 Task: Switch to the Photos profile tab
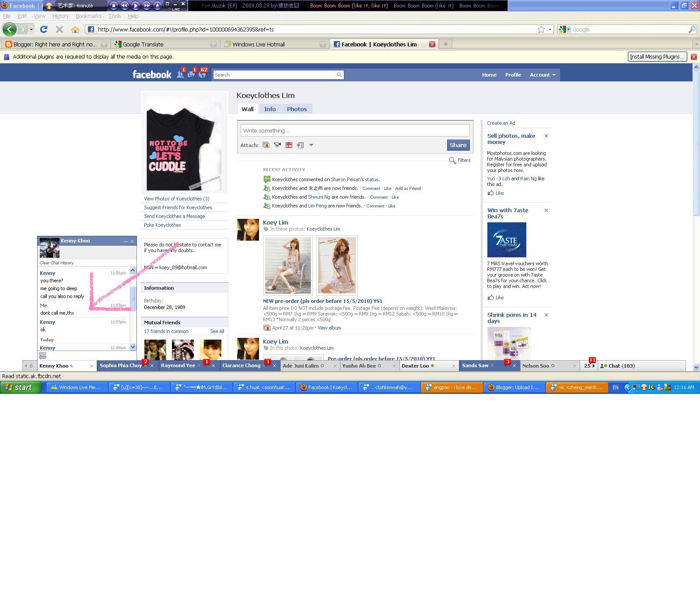297,109
